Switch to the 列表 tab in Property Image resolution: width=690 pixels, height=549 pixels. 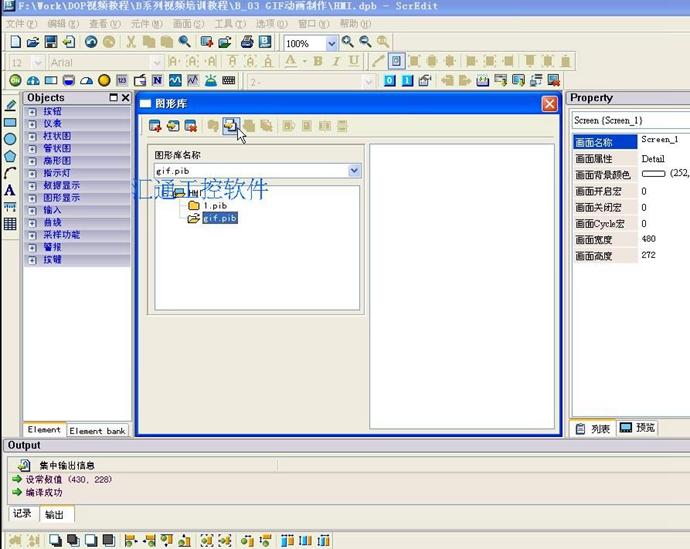[x=593, y=428]
